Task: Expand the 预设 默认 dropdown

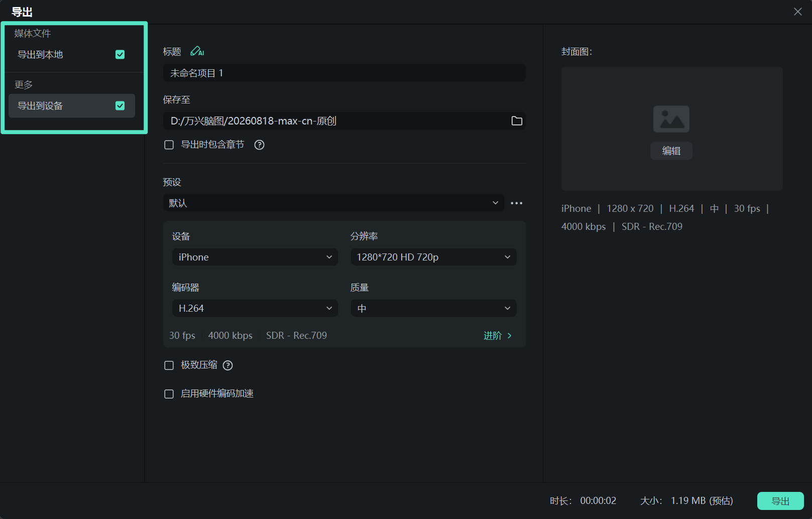Action: pos(333,203)
